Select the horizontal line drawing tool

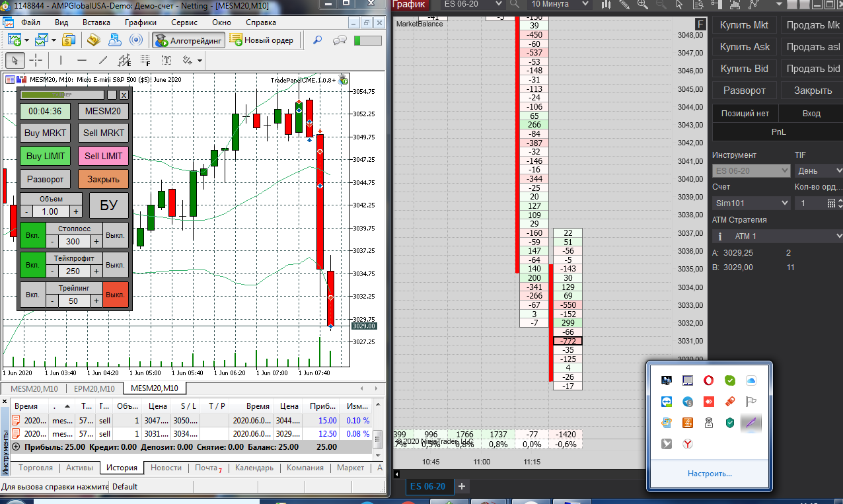[x=81, y=60]
